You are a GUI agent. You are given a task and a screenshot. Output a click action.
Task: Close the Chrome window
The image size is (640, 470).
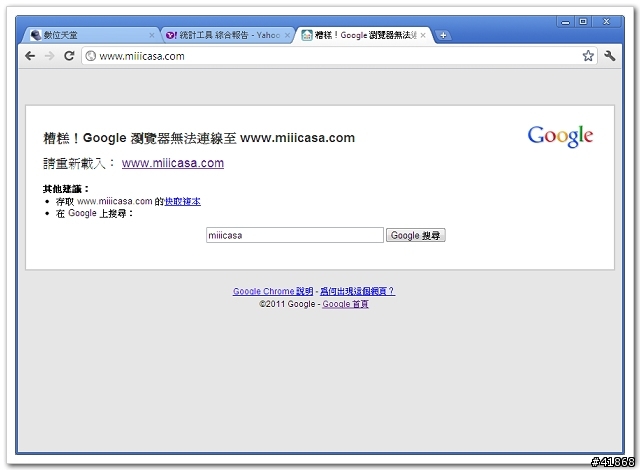click(x=607, y=22)
